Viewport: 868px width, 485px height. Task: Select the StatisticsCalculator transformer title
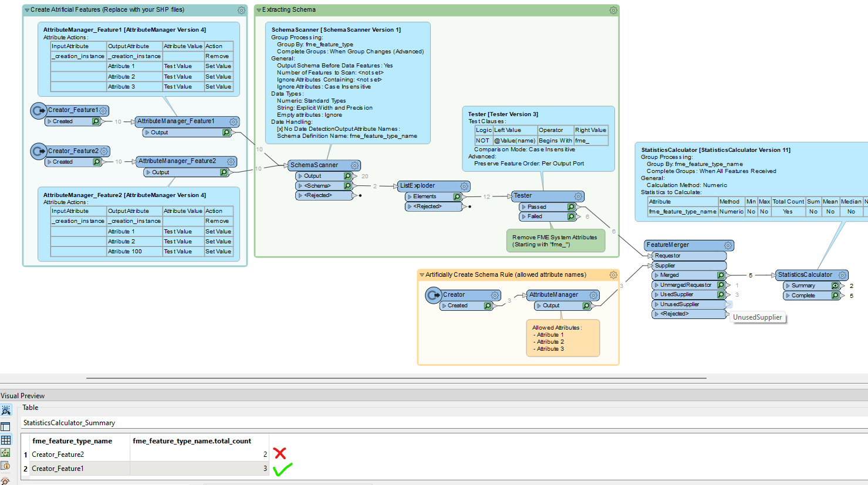[805, 274]
